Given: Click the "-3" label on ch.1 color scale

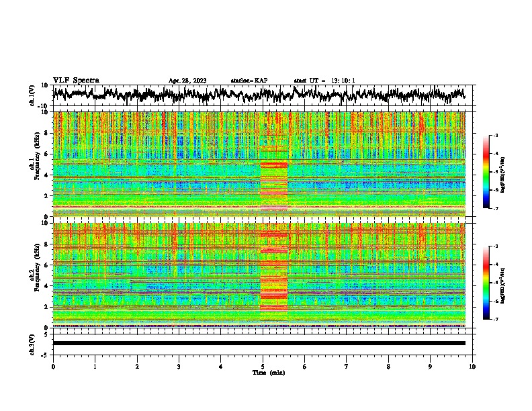Looking at the screenshot, I should 496,135.
